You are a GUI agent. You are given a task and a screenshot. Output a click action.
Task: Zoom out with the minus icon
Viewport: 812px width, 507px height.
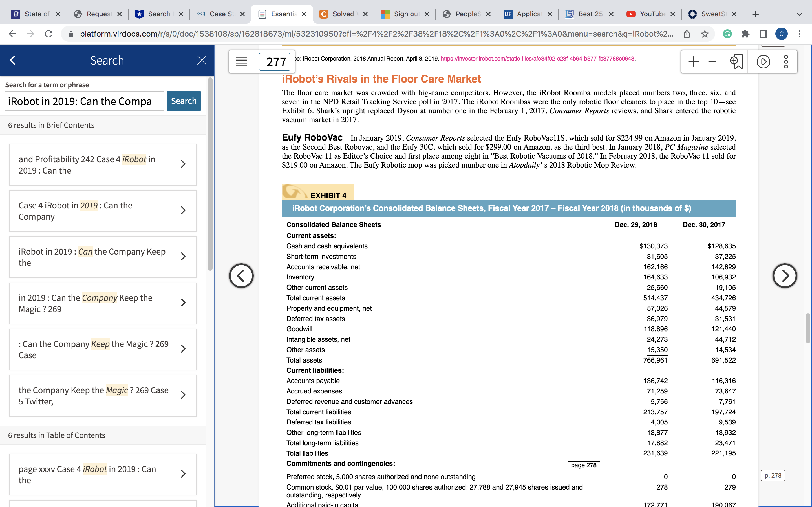tap(712, 62)
